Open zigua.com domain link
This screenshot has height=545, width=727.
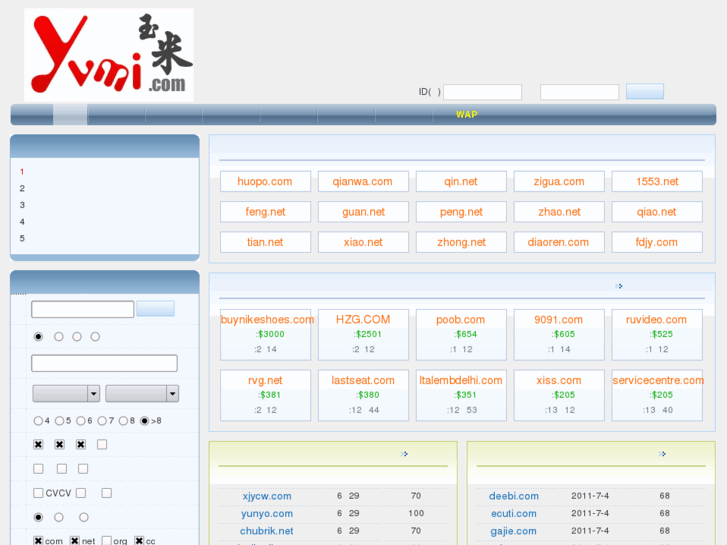(559, 181)
